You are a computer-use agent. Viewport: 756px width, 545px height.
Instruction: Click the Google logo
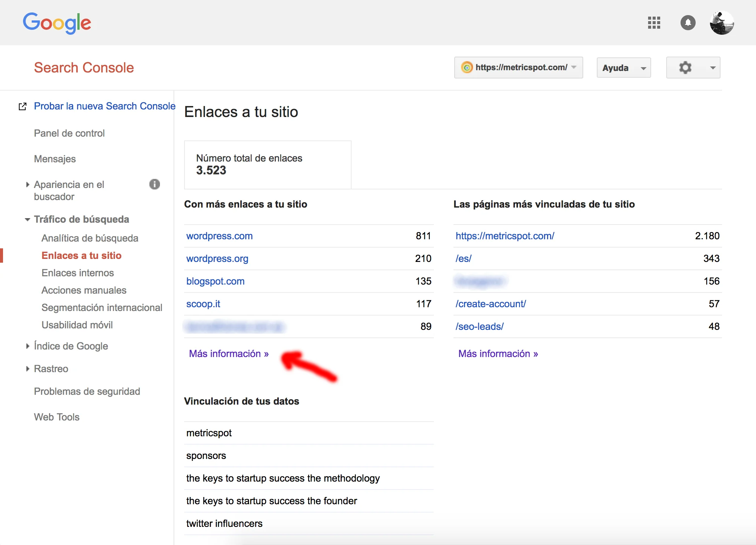pos(57,23)
